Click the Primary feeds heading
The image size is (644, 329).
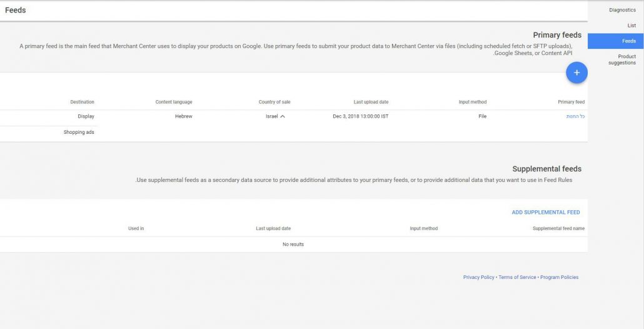(557, 35)
